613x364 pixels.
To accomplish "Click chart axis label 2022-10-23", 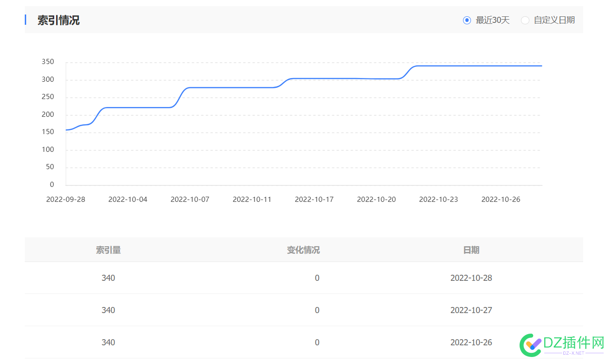I will point(438,200).
